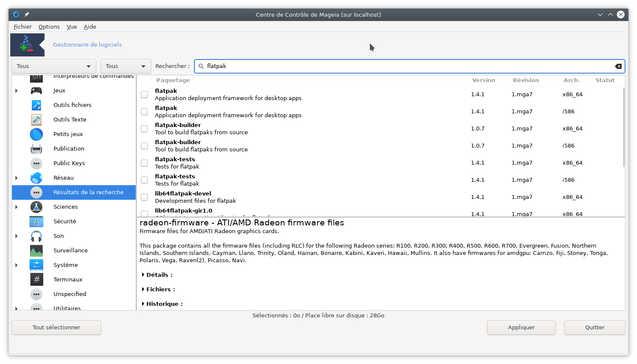Expand the Réseau category tree arrow

pyautogui.click(x=17, y=178)
